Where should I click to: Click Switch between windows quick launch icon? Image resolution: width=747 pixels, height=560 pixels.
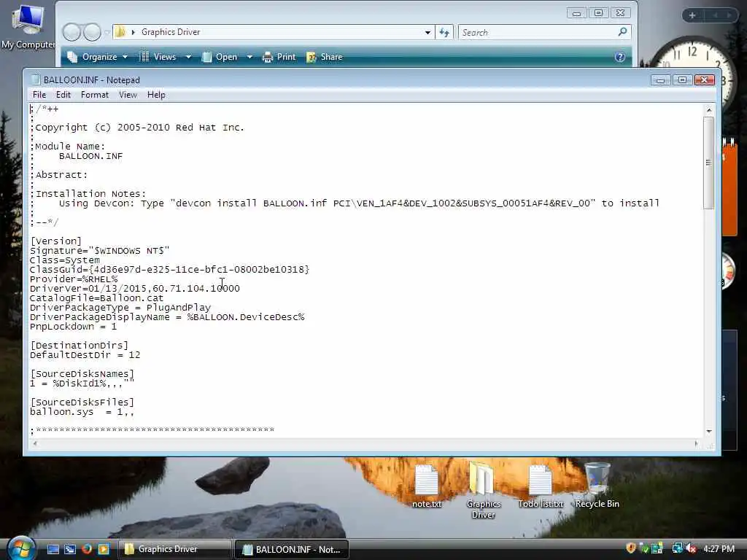point(69,549)
